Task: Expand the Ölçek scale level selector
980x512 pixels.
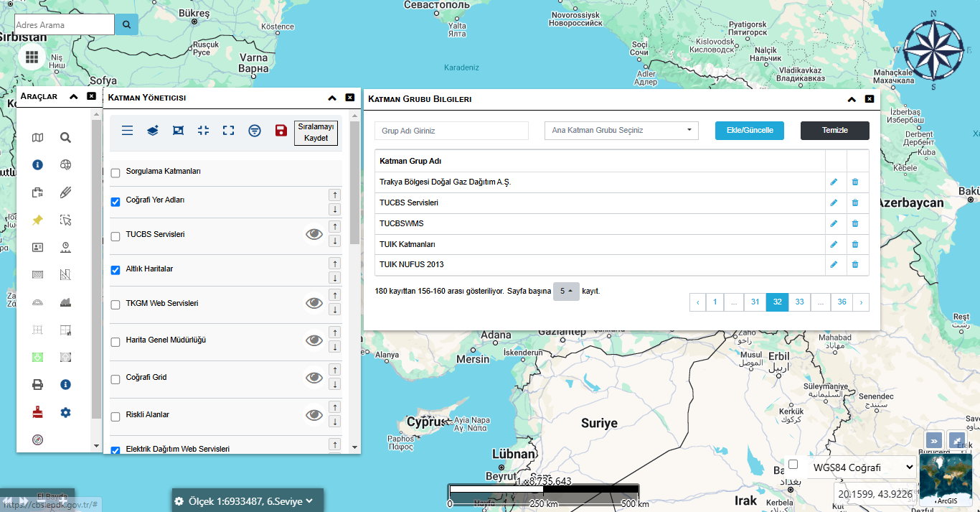Action: pos(248,501)
